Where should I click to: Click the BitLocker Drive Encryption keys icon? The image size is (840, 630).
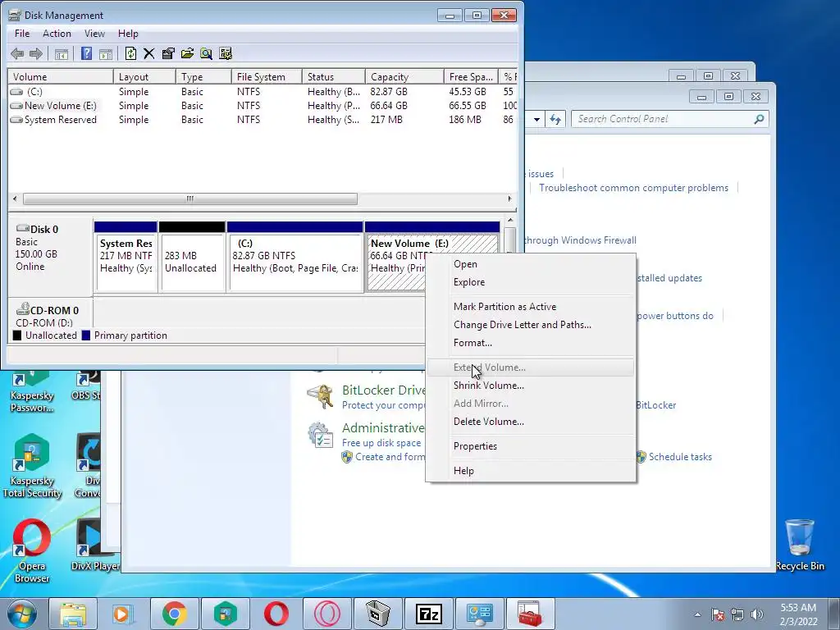point(321,396)
